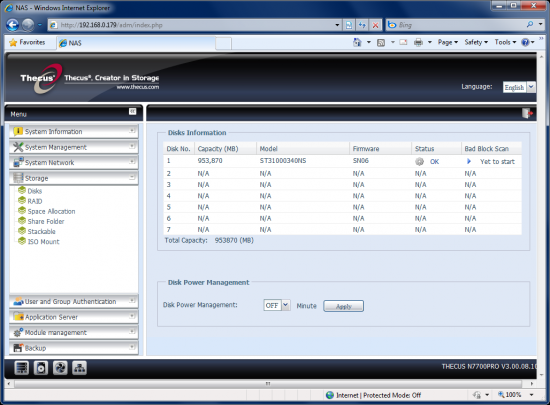Open the address bar history dropdown

(337, 25)
